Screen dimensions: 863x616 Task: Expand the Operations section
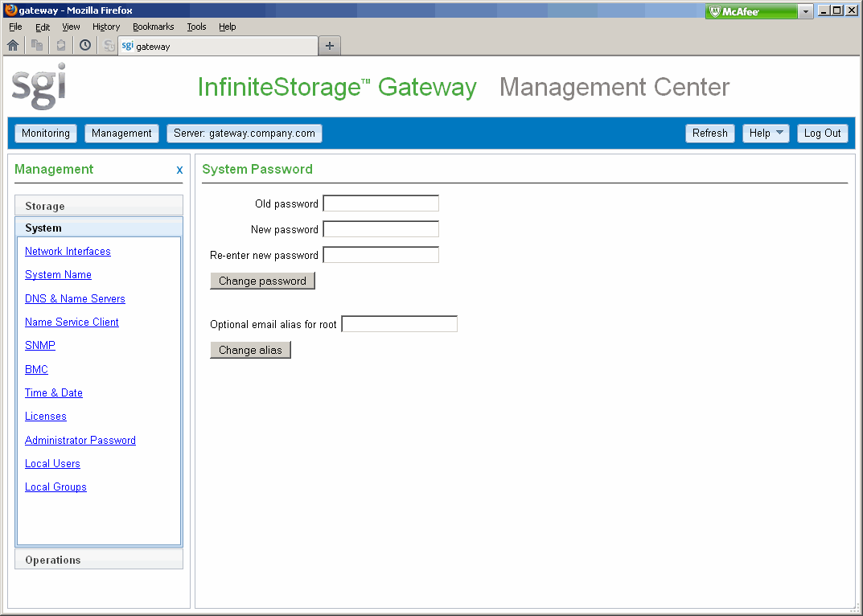99,560
